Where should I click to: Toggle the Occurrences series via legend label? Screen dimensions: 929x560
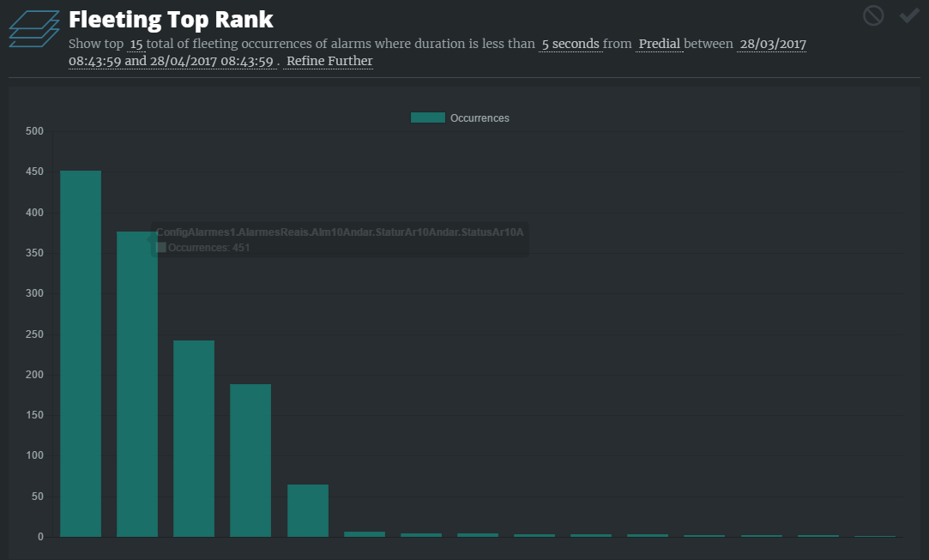coord(480,118)
